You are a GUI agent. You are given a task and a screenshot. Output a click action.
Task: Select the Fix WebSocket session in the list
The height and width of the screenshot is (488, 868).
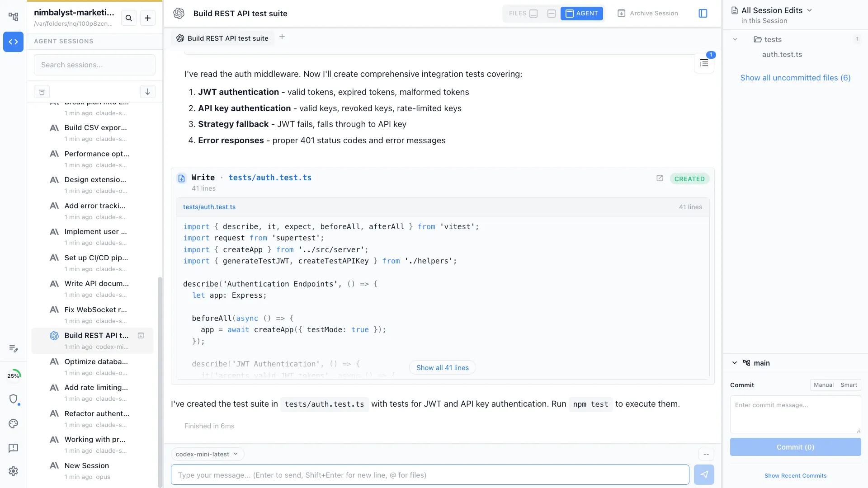pyautogui.click(x=95, y=310)
